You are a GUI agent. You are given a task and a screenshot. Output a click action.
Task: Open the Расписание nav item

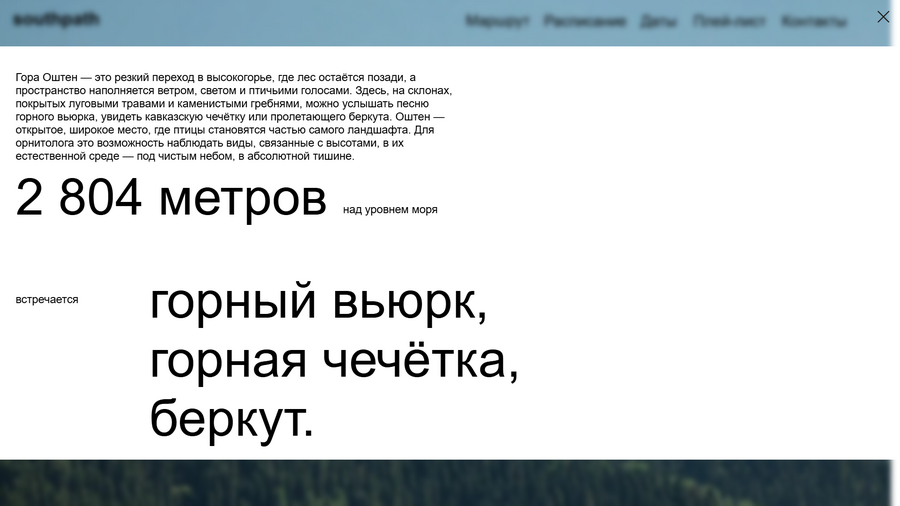point(584,21)
